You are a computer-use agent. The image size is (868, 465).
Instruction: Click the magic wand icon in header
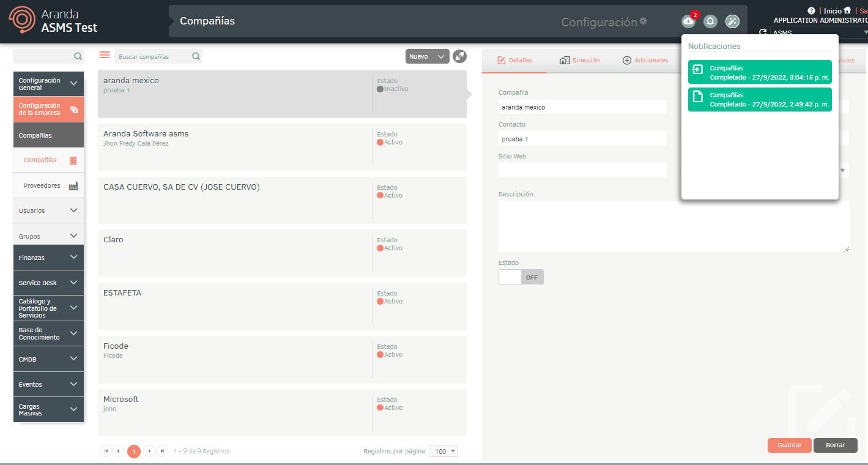tap(732, 21)
